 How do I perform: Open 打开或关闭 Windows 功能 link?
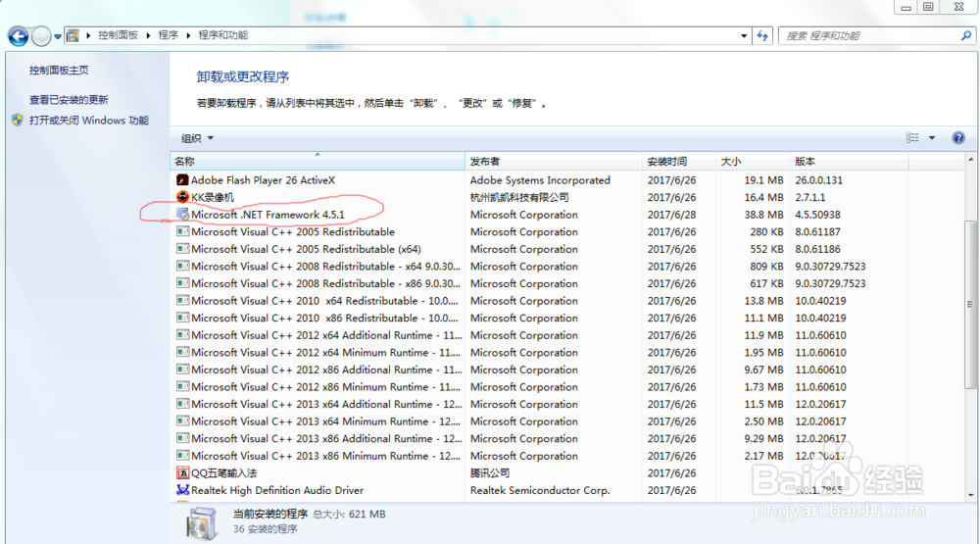[89, 120]
